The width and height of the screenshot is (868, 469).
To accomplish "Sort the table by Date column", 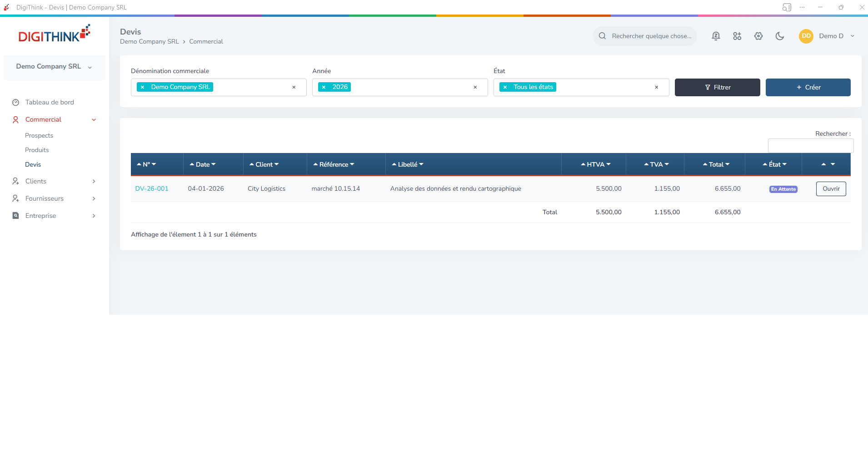I will (x=203, y=164).
